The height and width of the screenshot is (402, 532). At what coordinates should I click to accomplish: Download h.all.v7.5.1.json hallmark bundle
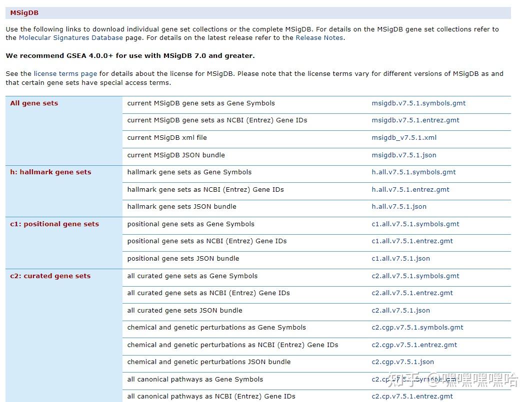(399, 206)
